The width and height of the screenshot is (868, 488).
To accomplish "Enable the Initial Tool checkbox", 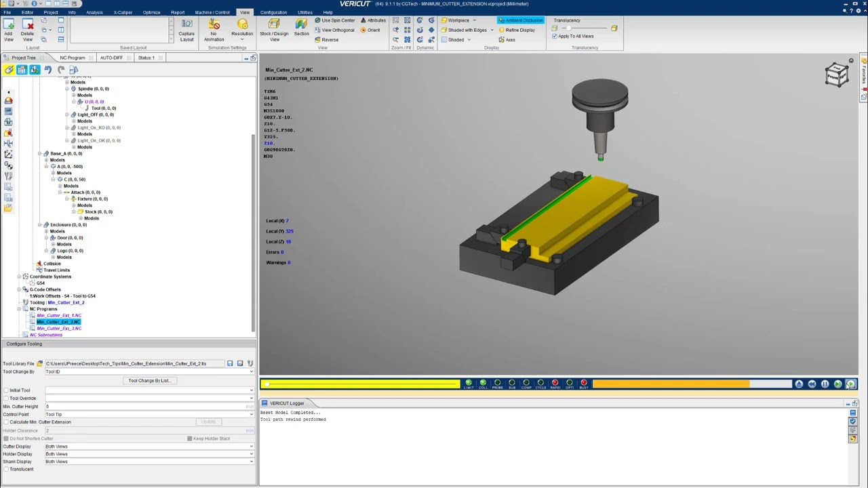I will 6,390.
